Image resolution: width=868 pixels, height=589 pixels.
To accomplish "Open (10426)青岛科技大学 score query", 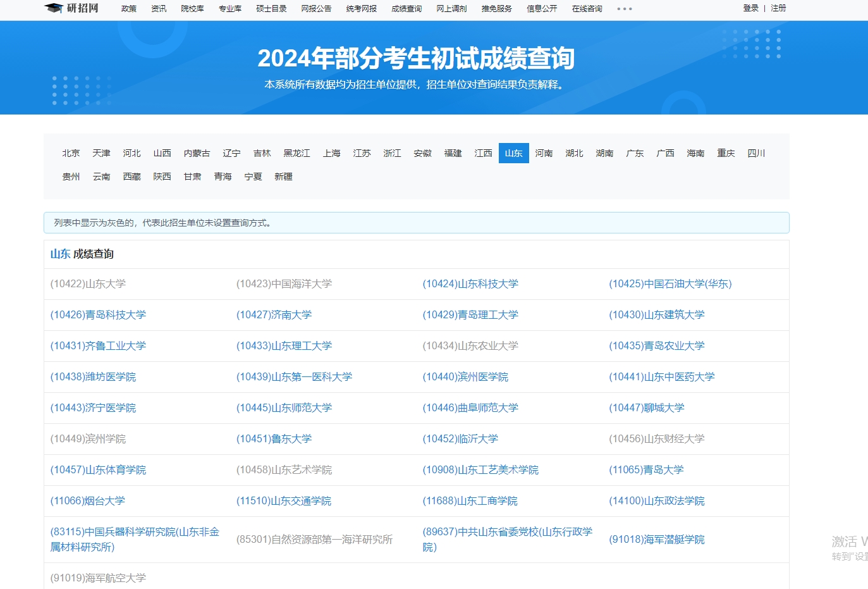I will coord(98,315).
